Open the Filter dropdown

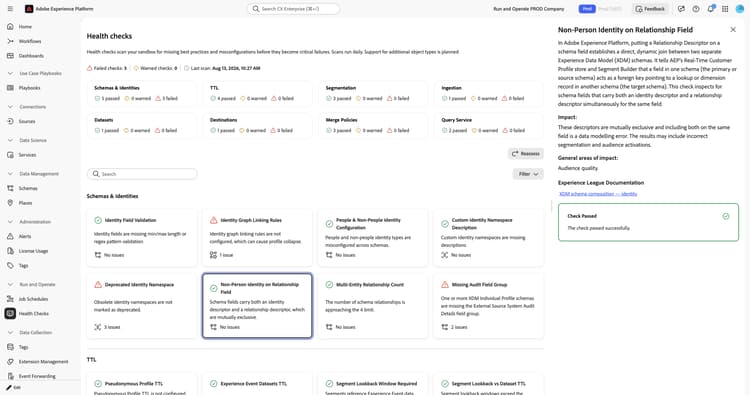point(528,174)
